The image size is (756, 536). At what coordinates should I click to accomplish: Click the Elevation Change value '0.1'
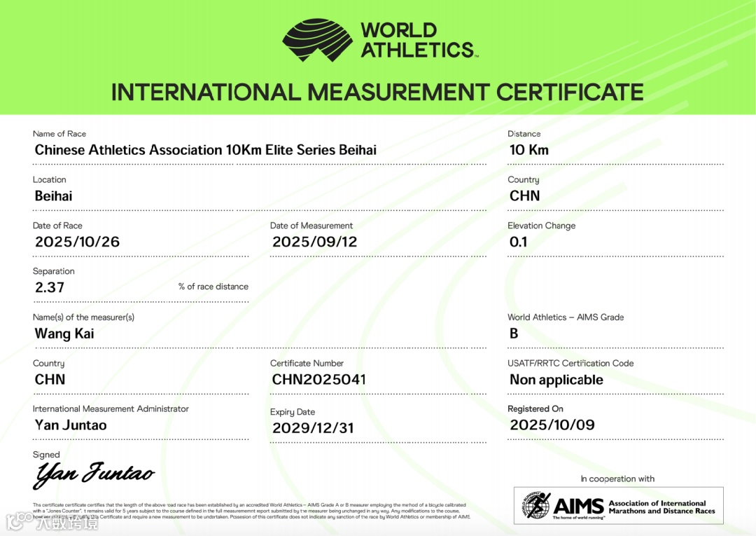518,242
